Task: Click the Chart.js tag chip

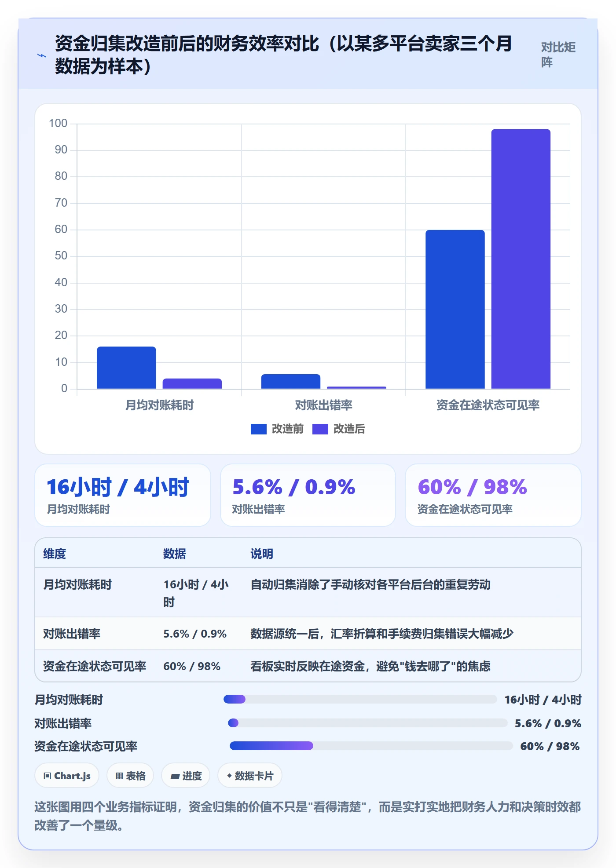Action: click(x=67, y=776)
